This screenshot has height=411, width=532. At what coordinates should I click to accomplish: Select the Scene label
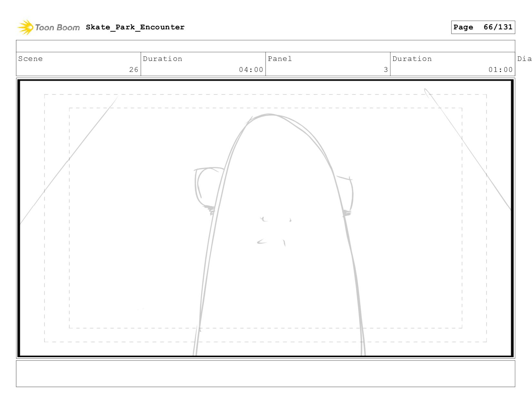click(x=30, y=59)
